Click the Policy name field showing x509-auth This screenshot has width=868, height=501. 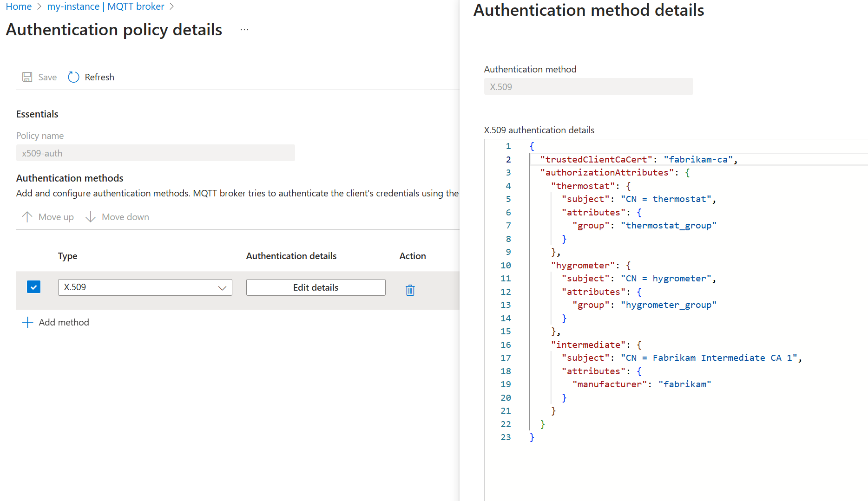click(155, 153)
